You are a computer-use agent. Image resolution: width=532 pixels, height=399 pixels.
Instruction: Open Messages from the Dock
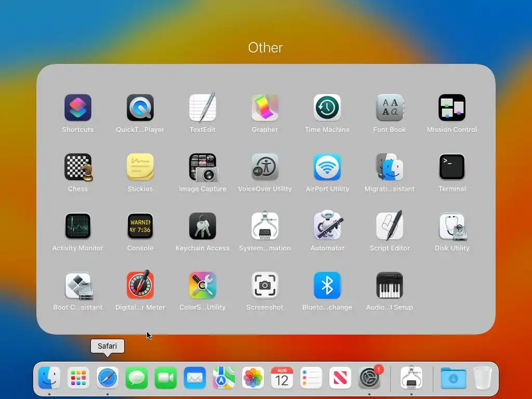click(137, 378)
